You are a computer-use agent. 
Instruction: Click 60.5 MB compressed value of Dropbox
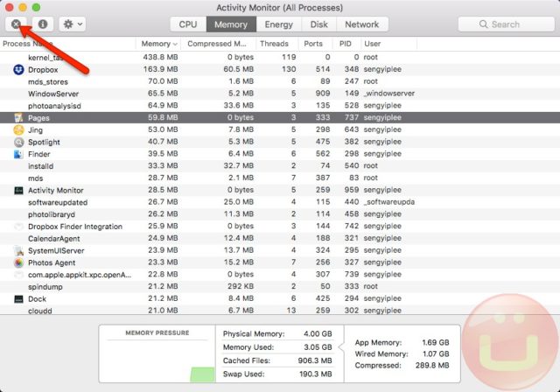(239, 69)
